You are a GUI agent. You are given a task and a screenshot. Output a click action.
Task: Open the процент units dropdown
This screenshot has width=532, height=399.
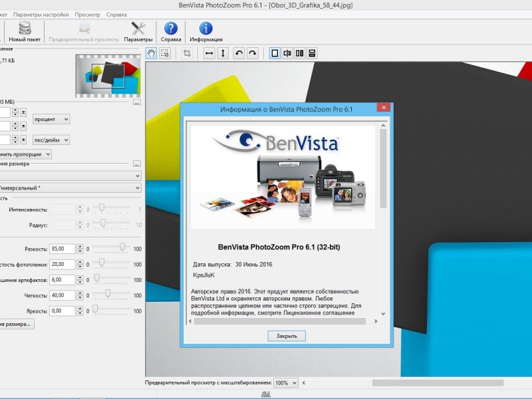pos(51,119)
